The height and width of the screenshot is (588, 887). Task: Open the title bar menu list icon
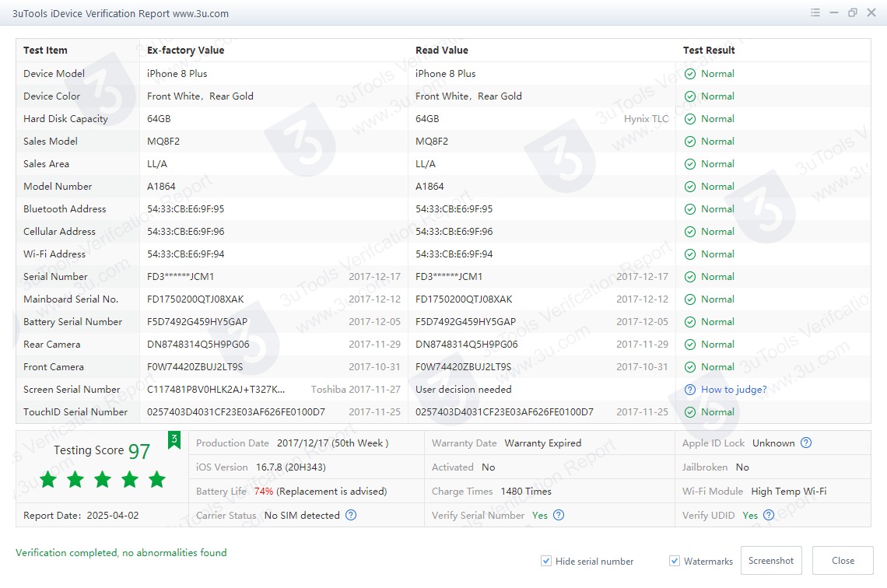(x=815, y=13)
